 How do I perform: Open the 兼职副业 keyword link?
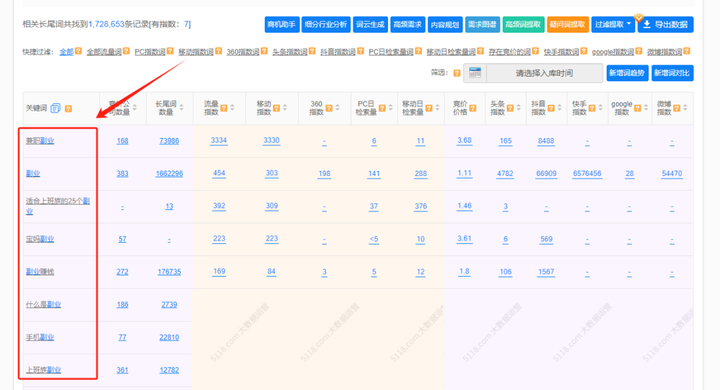[40, 141]
